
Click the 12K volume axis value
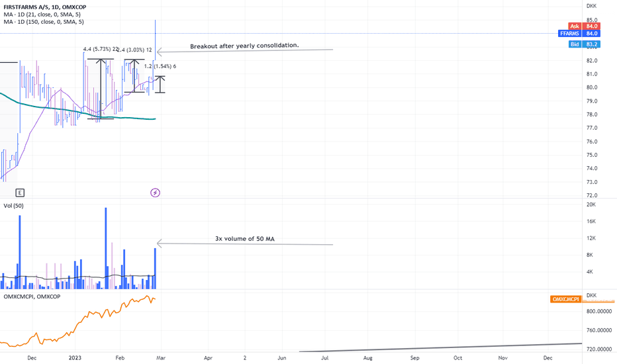[591, 238]
